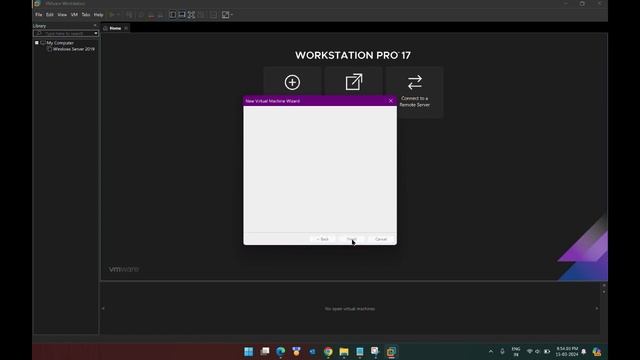Screen dimensions: 640x360
Task: Open the Windows Start menu
Action: tap(249, 351)
